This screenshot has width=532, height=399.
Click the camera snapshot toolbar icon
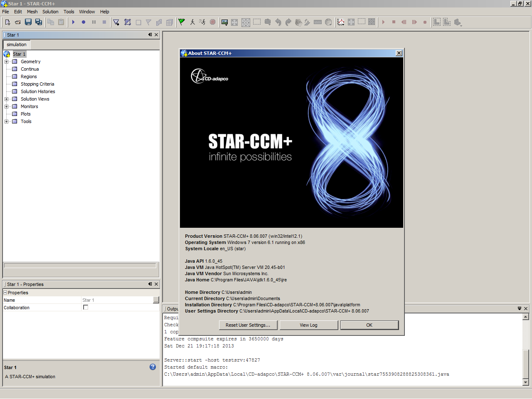click(x=268, y=22)
